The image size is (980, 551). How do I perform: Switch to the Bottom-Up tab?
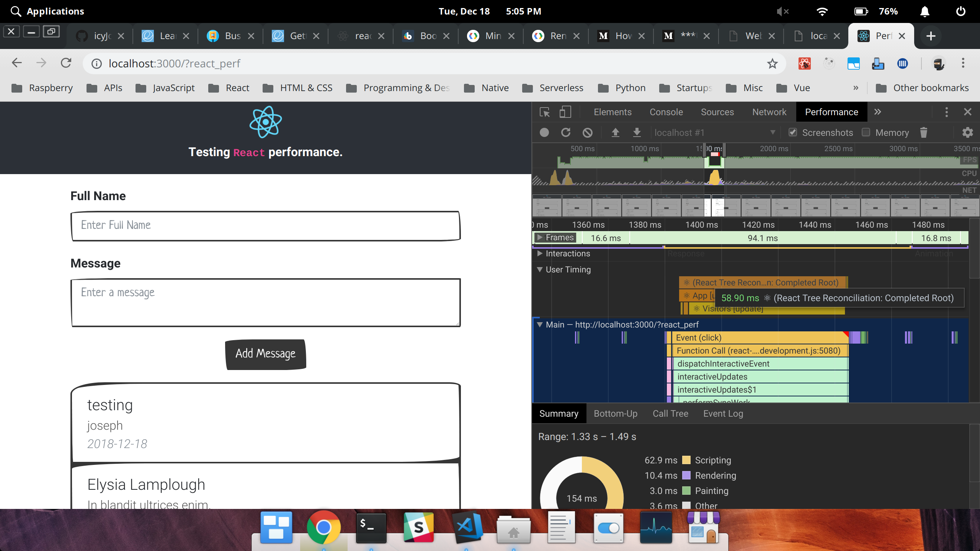(x=614, y=413)
